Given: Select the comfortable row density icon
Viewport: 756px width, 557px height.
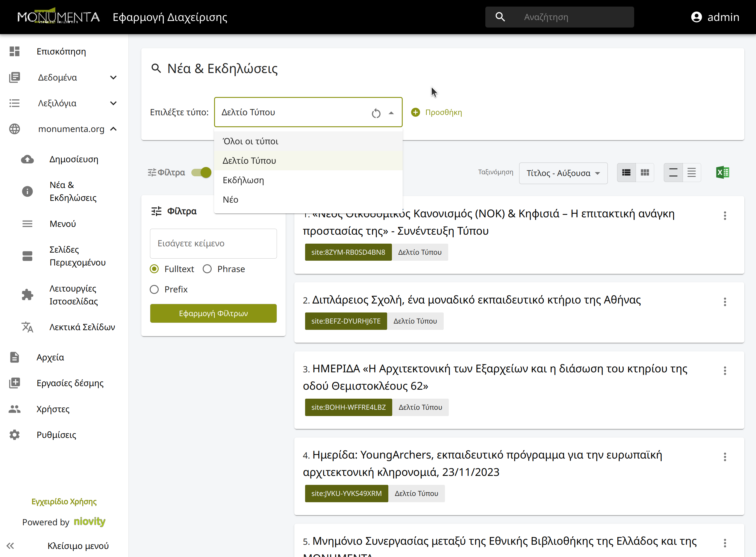Looking at the screenshot, I should coord(673,173).
